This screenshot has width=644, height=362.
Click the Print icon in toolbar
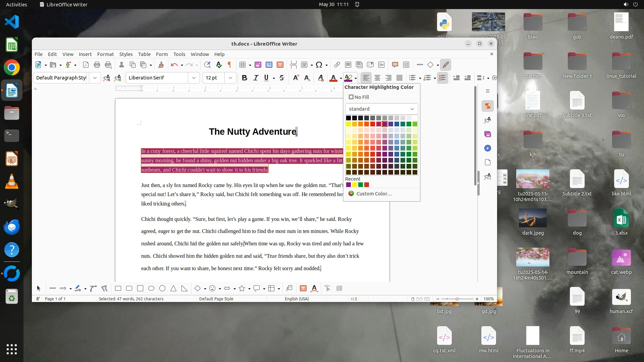coord(97,65)
